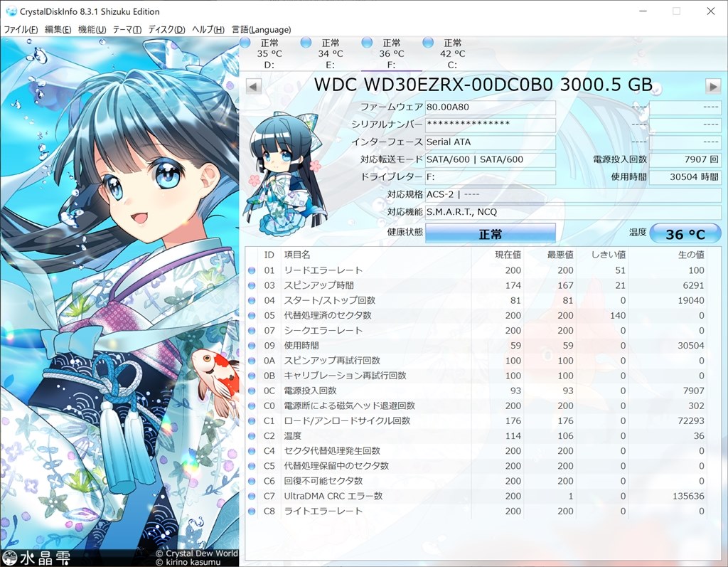Click the chibi Shizuku character image
The image size is (728, 567).
pyautogui.click(x=287, y=174)
